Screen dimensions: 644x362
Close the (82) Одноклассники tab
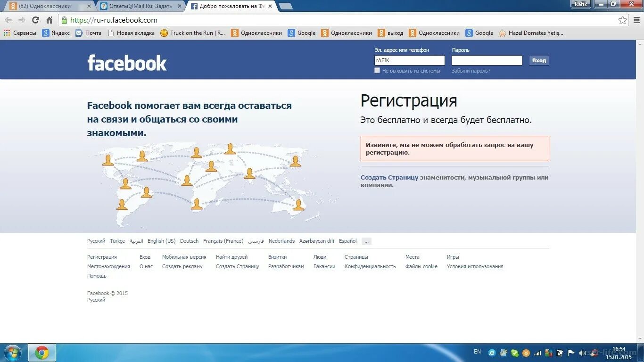(x=89, y=6)
